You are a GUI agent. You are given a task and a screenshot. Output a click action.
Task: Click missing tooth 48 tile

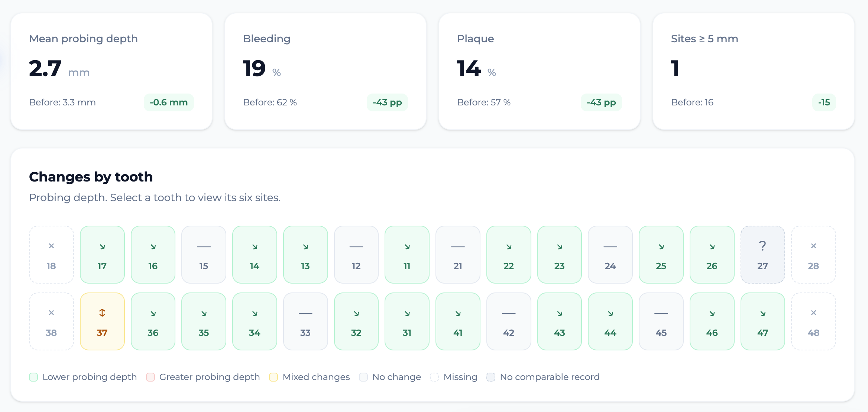tap(813, 321)
